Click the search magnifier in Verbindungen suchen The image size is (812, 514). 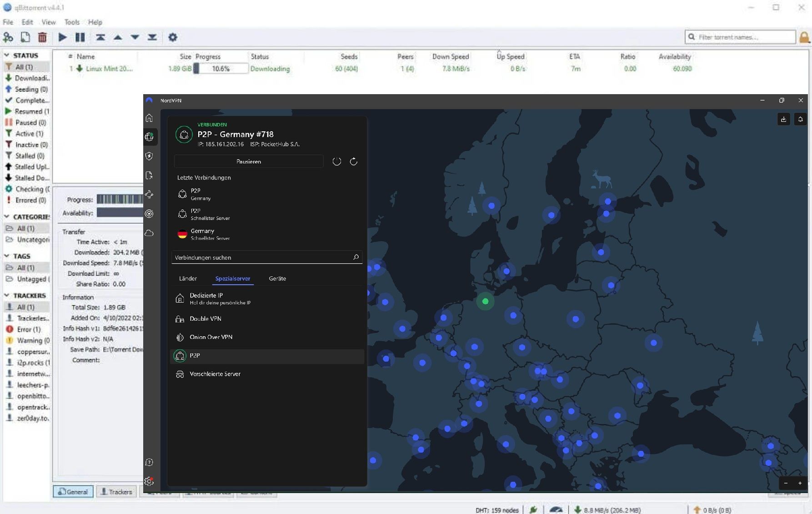[356, 257]
